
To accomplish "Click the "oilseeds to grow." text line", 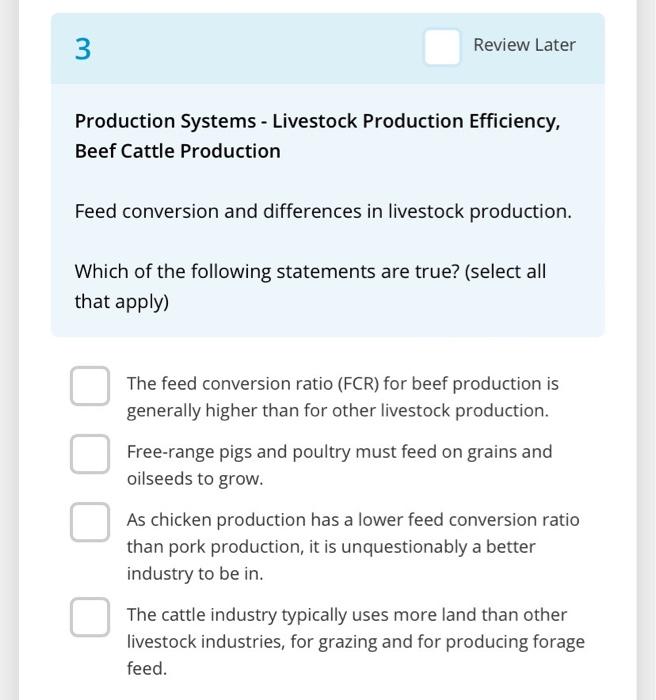I will coord(195,479).
